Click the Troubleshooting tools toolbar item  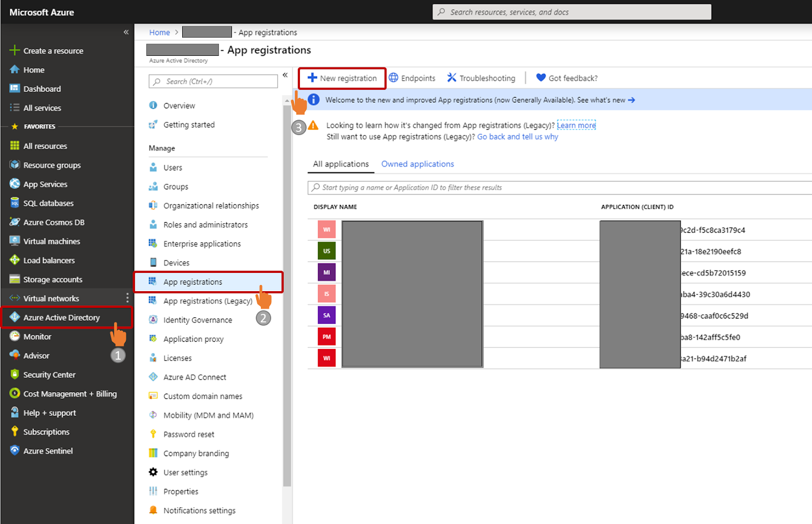click(x=481, y=78)
